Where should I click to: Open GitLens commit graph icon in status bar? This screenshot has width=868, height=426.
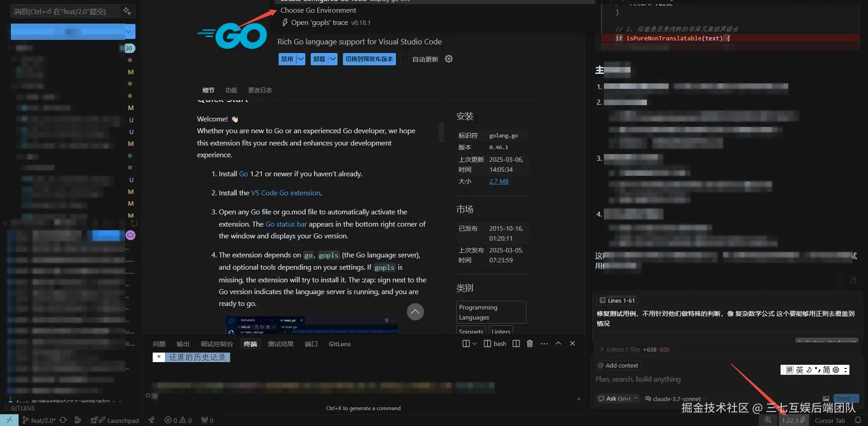78,420
